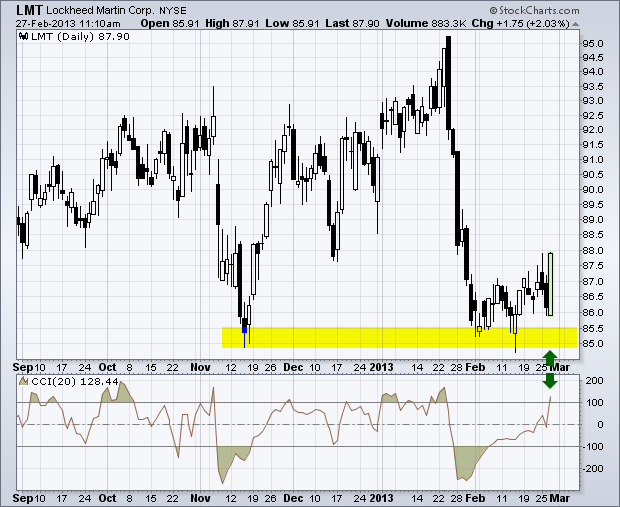Click the candlestick icon beside LMT (Daily)
The image size is (620, 507).
(23, 37)
